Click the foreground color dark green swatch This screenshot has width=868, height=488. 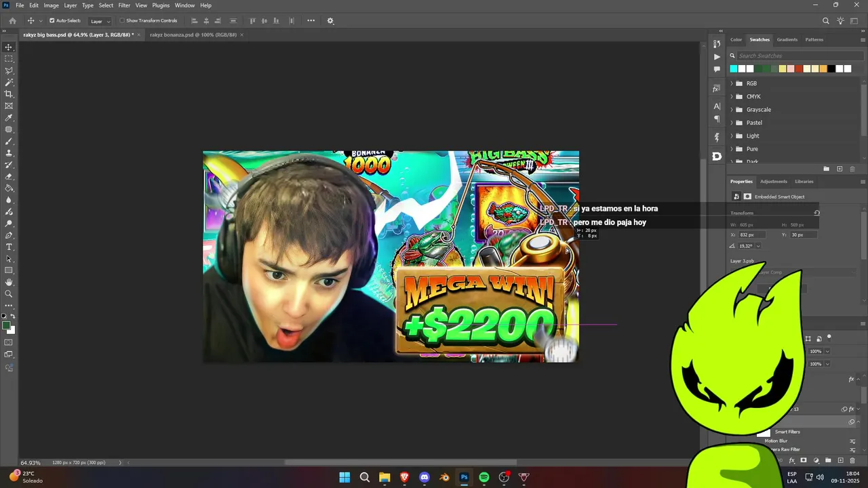pyautogui.click(x=5, y=326)
